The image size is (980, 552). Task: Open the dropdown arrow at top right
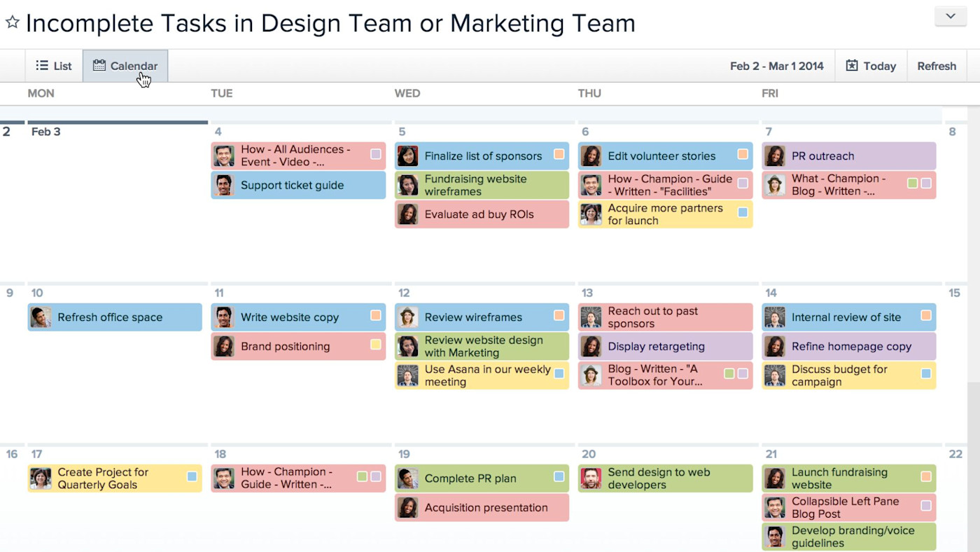pos(950,16)
